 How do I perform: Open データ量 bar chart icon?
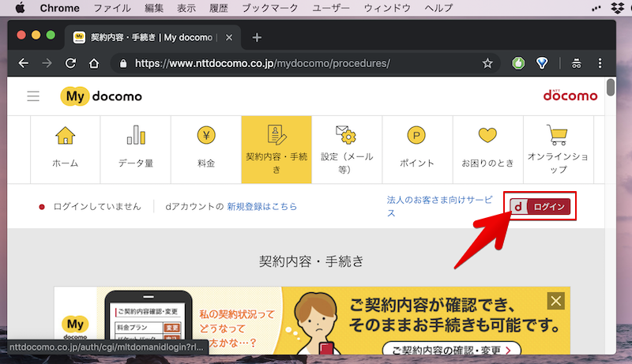click(x=136, y=136)
